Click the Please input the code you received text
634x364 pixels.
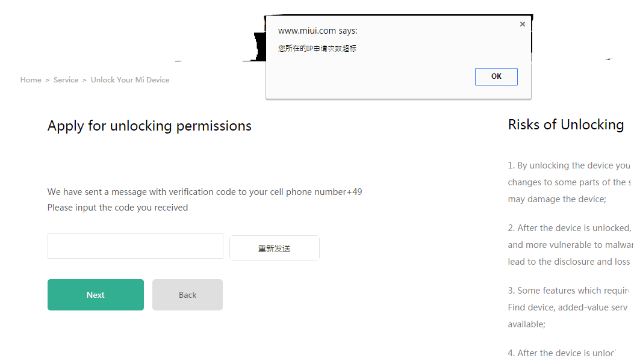117,208
